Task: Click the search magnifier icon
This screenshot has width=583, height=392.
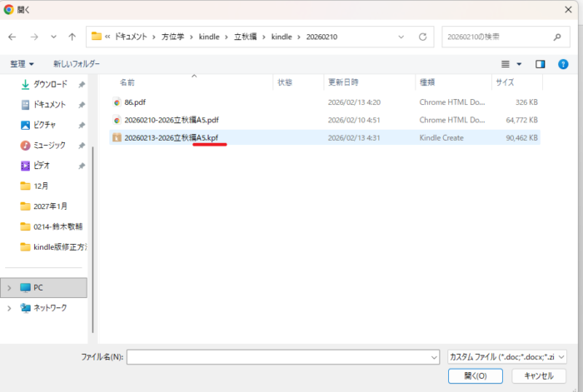Action: coord(557,37)
